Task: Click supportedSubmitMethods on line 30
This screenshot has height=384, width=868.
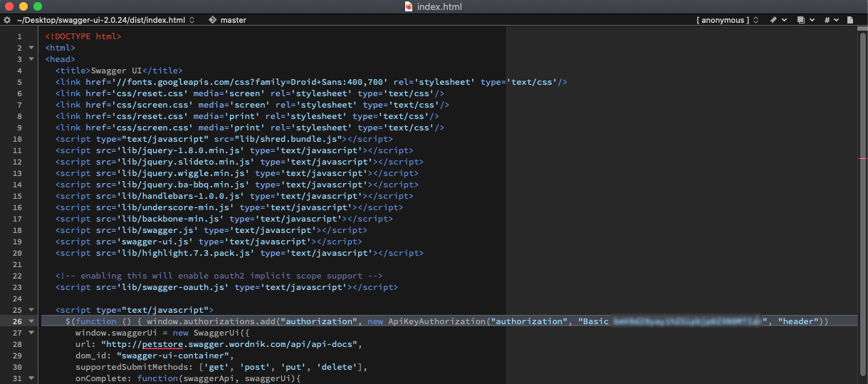Action: 132,367
